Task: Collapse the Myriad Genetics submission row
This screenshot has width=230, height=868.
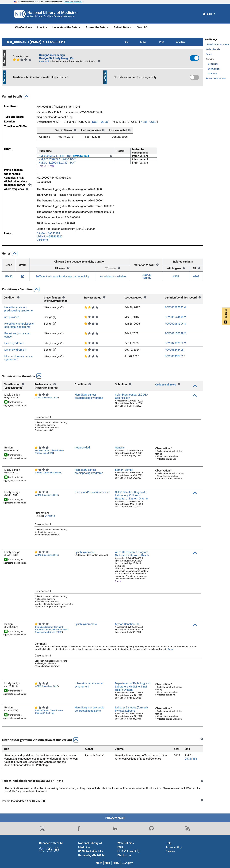Action: pos(195,625)
